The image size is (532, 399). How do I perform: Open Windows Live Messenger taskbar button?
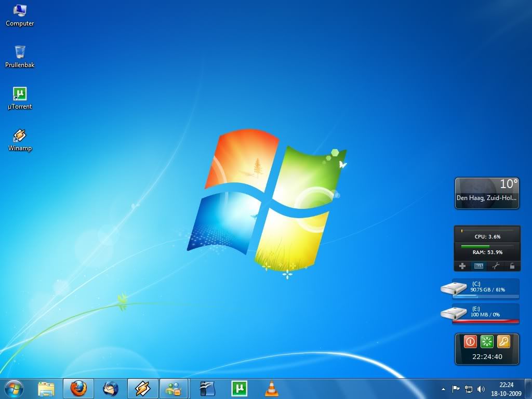pyautogui.click(x=175, y=389)
